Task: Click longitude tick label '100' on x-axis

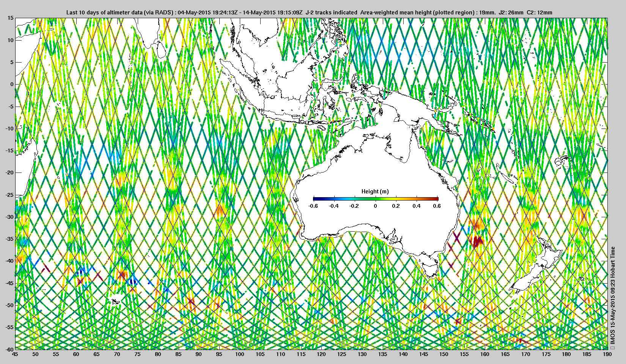Action: [x=239, y=355]
